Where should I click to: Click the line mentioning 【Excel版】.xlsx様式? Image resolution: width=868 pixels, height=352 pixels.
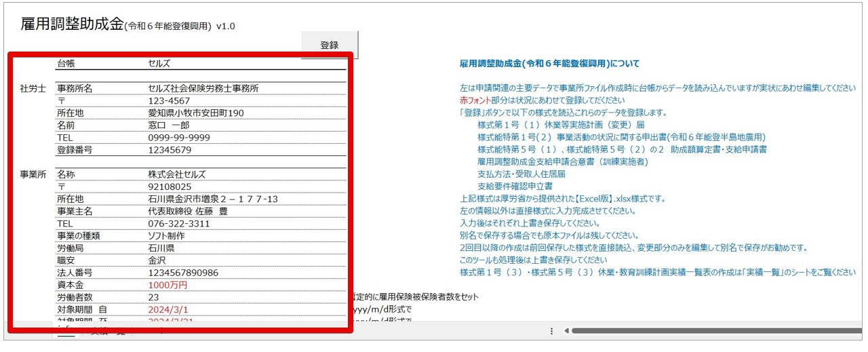click(563, 199)
